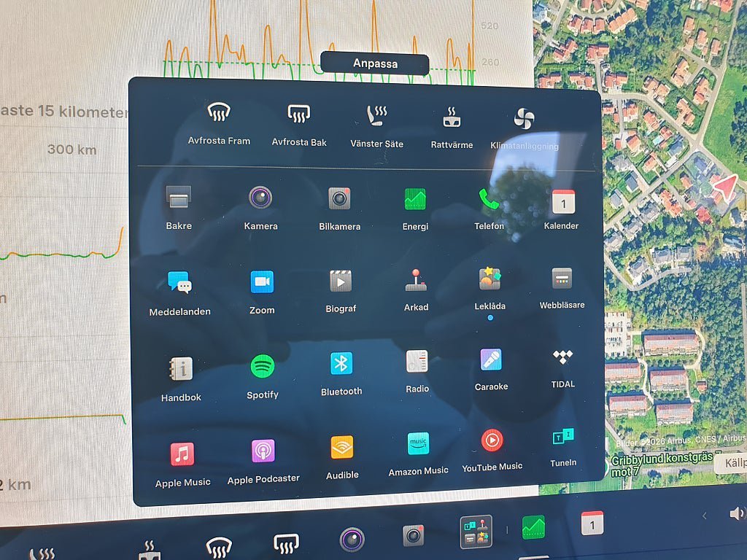Click the Energi icon in bottom dock
The height and width of the screenshot is (560, 747).
(x=533, y=528)
